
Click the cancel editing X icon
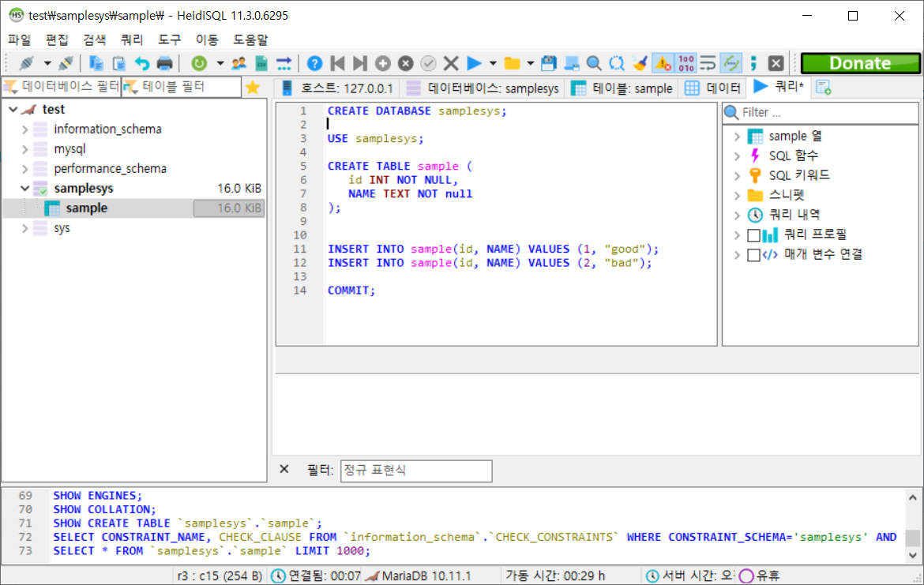tap(451, 63)
